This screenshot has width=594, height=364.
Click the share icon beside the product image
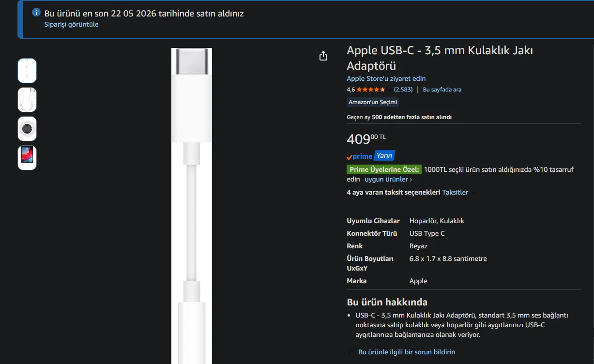[x=323, y=56]
